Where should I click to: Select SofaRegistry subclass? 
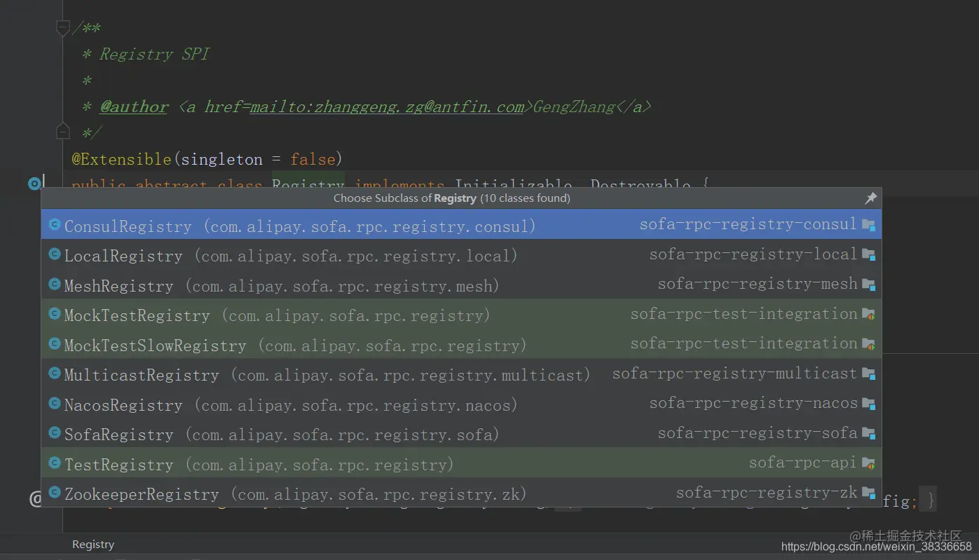tap(461, 433)
